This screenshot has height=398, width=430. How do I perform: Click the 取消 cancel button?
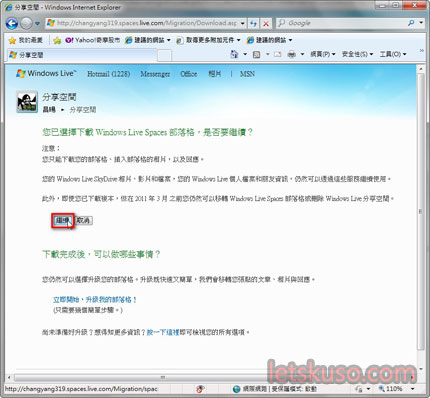pyautogui.click(x=83, y=220)
